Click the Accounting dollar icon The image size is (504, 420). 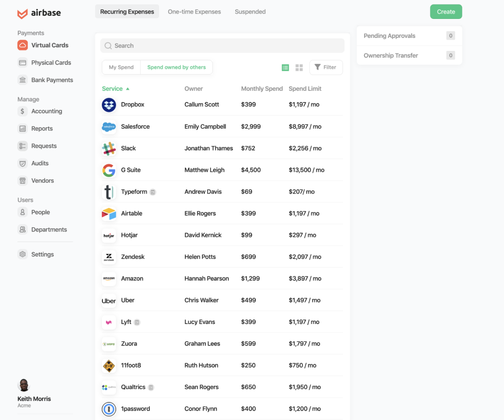pyautogui.click(x=23, y=111)
